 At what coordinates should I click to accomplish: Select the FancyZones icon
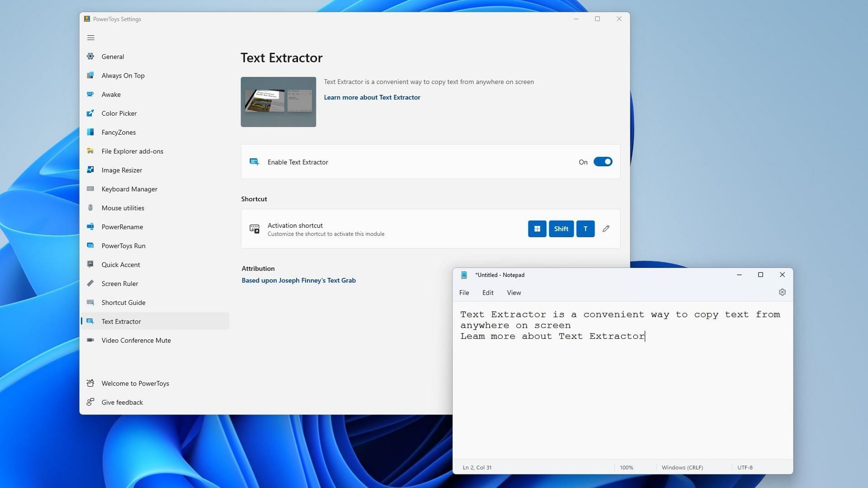coord(90,132)
